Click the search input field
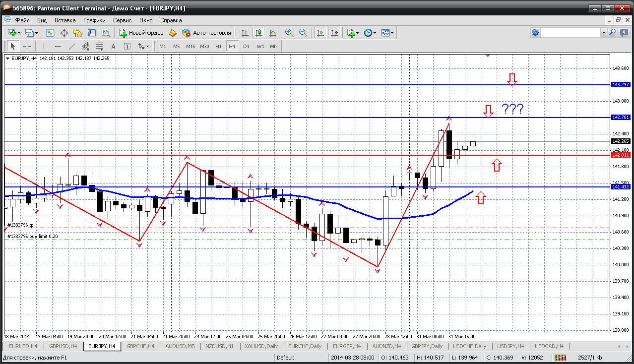The width and height of the screenshot is (634, 364). coord(571,32)
